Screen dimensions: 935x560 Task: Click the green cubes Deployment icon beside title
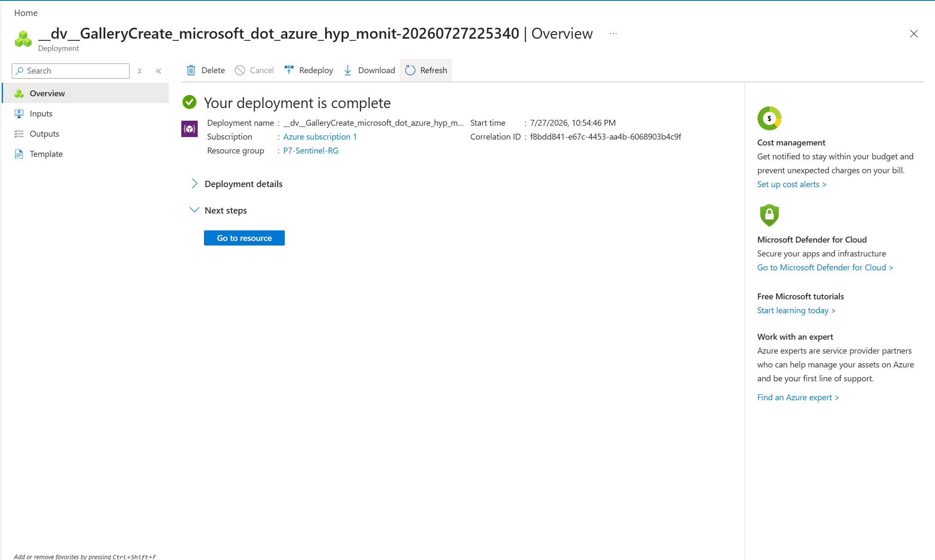[23, 39]
